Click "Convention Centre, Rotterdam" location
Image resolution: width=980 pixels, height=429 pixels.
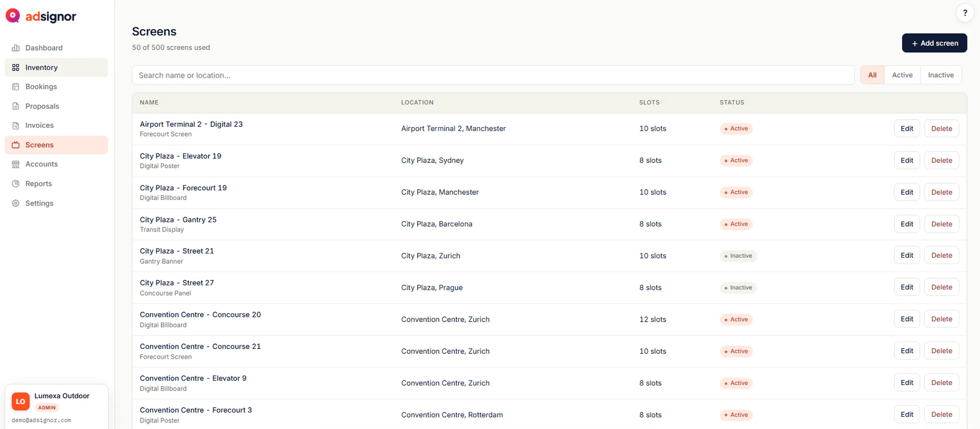(452, 415)
